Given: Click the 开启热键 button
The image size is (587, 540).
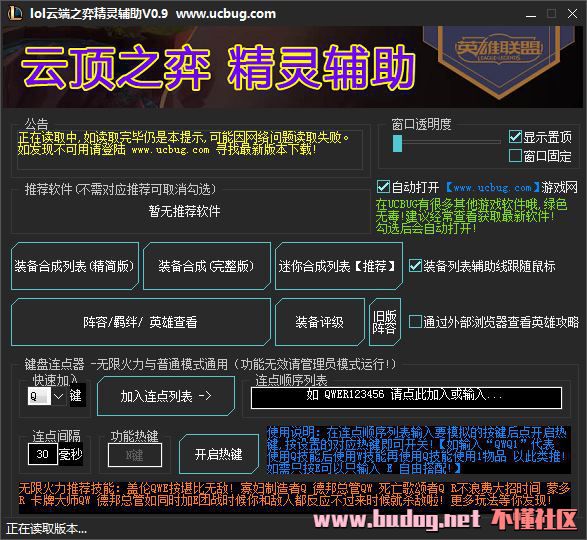Looking at the screenshot, I should (219, 454).
